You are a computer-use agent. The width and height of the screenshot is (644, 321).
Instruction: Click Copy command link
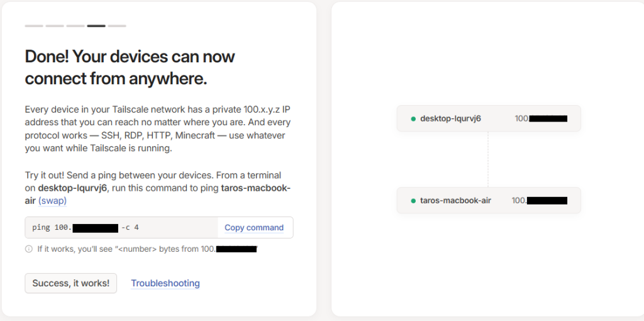[x=254, y=228]
